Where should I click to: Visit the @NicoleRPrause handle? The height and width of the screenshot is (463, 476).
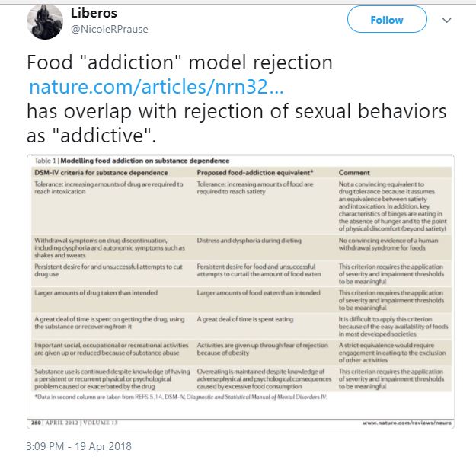point(110,30)
